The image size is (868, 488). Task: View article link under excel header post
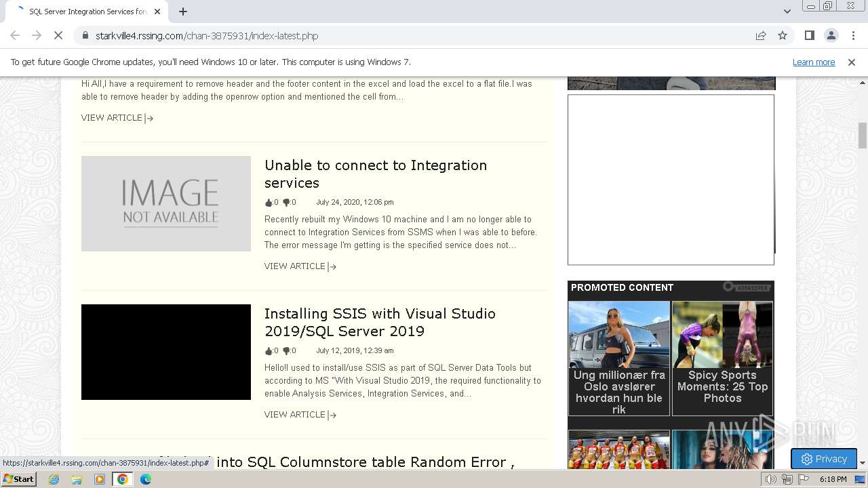tap(117, 118)
